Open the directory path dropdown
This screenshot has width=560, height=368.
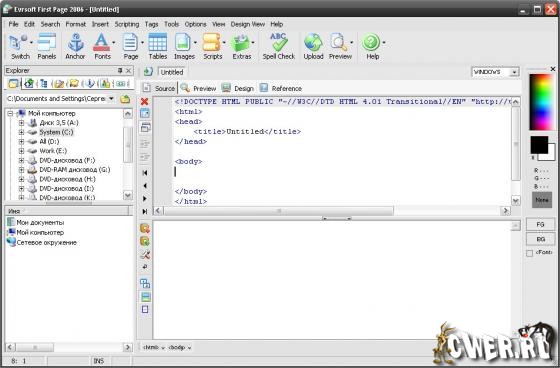coord(111,98)
